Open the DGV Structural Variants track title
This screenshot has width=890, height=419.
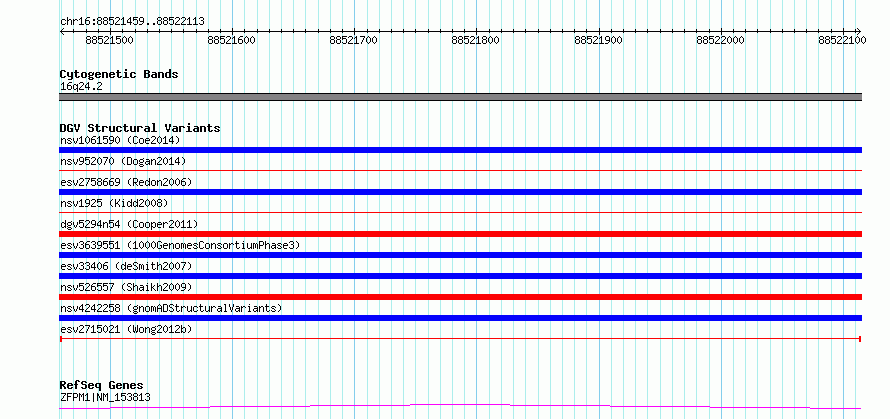point(140,128)
